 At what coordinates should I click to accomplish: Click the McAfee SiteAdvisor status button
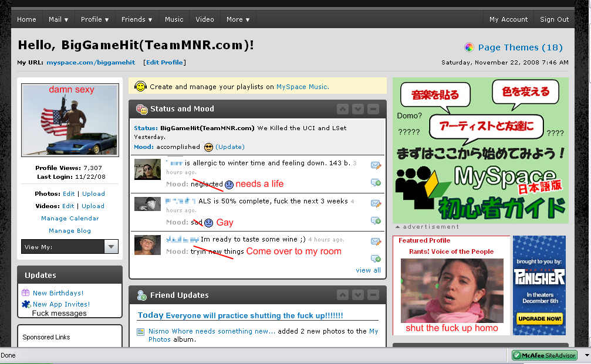[545, 355]
